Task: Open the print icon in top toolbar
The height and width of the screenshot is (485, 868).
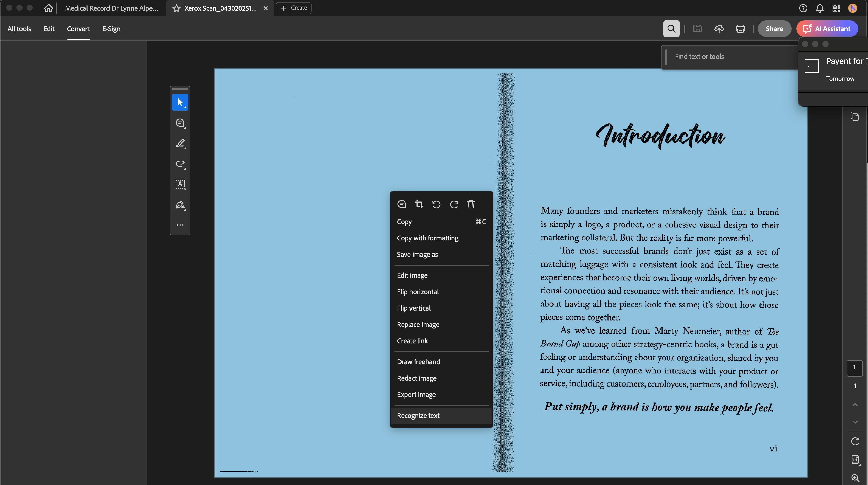Action: [740, 29]
